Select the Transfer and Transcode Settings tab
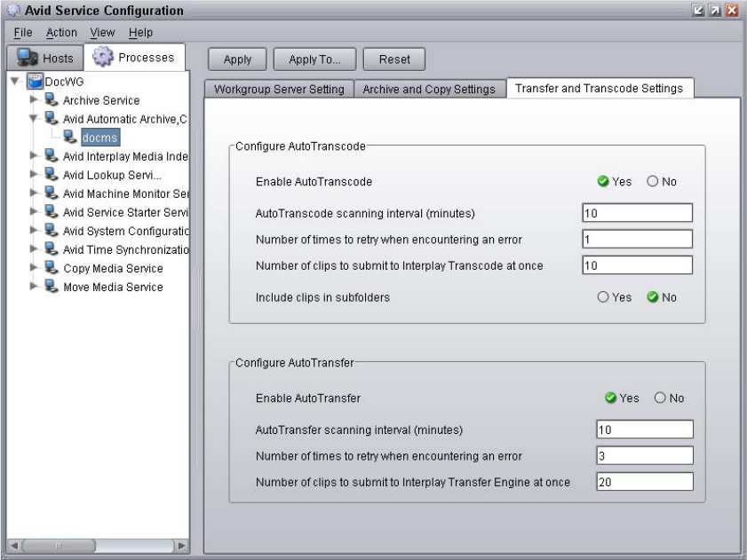 [600, 88]
